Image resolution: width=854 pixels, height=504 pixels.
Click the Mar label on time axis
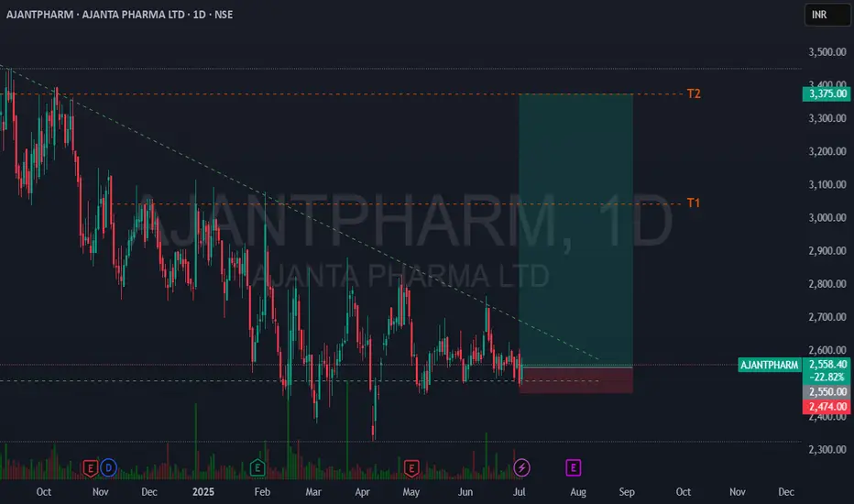pos(313,492)
